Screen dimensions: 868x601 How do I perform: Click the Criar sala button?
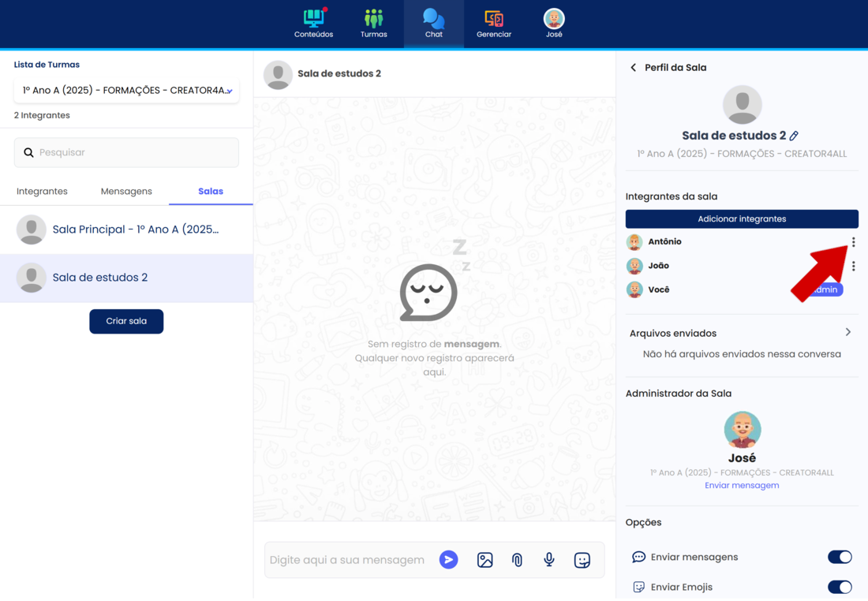coord(126,321)
